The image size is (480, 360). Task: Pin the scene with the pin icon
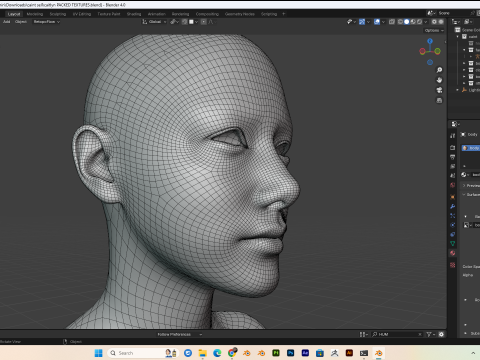coord(472,13)
